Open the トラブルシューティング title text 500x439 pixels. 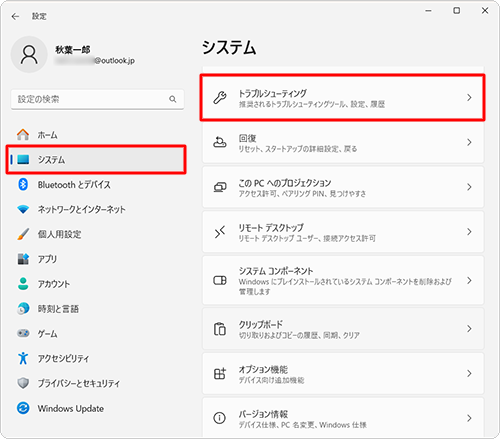tap(272, 93)
